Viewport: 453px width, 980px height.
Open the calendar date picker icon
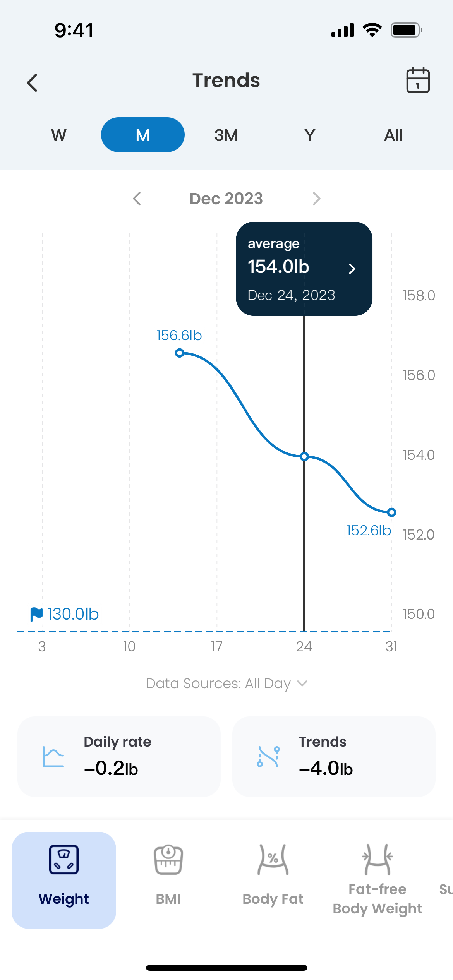pos(418,80)
